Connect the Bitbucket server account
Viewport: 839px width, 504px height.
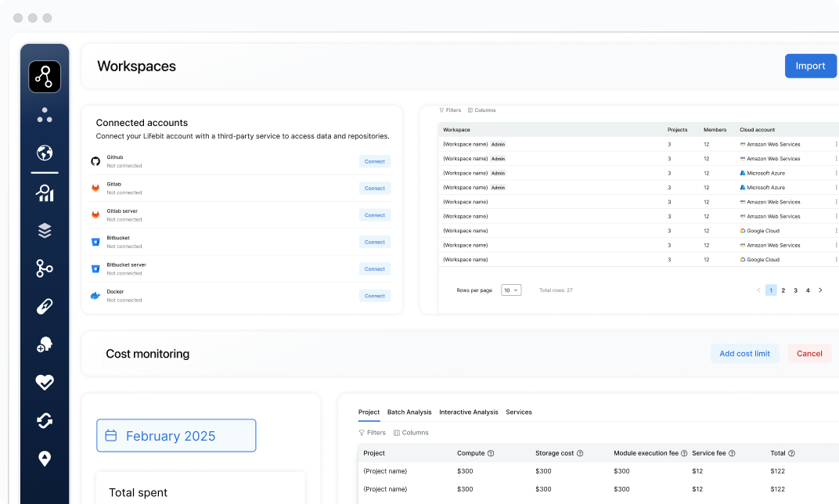point(375,268)
